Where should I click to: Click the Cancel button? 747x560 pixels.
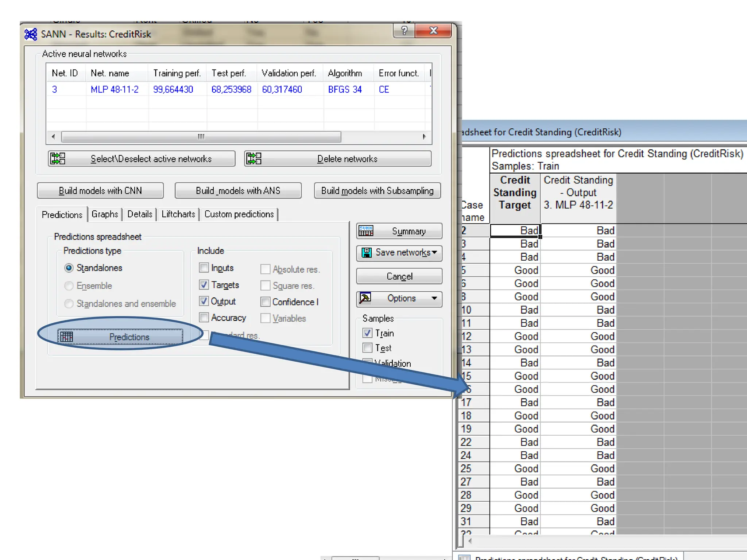[399, 276]
